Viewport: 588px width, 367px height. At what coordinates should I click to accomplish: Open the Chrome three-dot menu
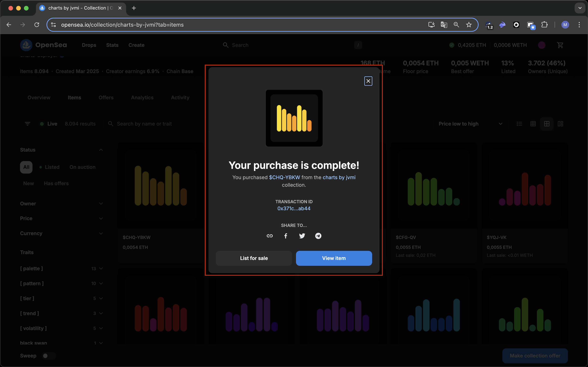pos(579,25)
